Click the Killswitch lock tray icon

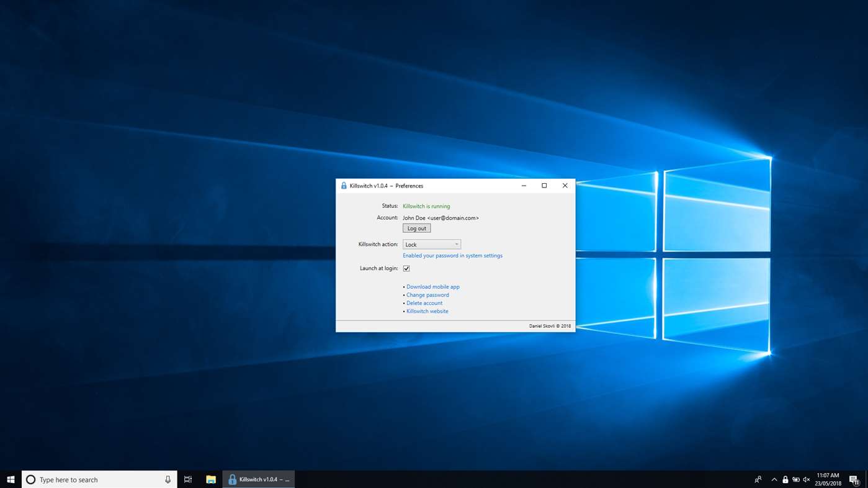coord(785,480)
